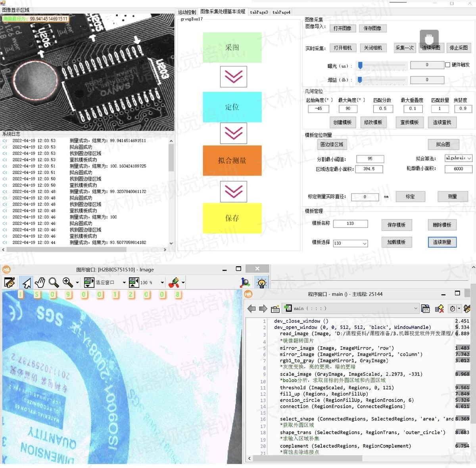
Task: Click the forward arrow in program window
Action: (263, 309)
